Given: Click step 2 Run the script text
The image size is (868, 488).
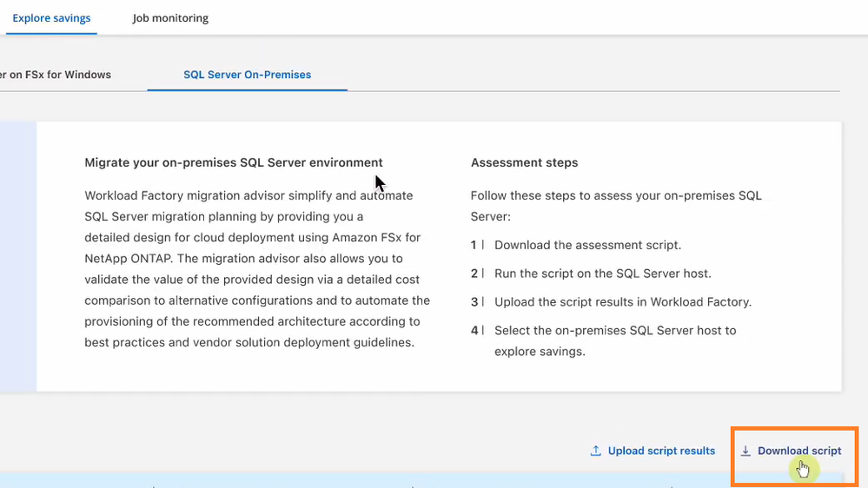Looking at the screenshot, I should coord(602,274).
